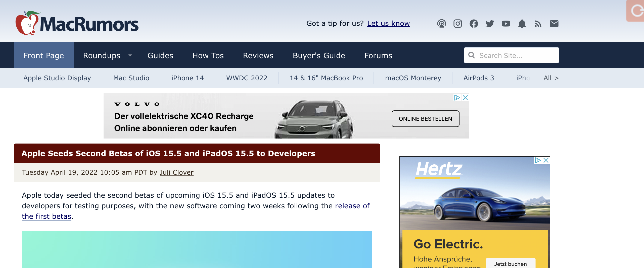Click the reload icon at top right corner
This screenshot has height=268, width=644.
636,11
